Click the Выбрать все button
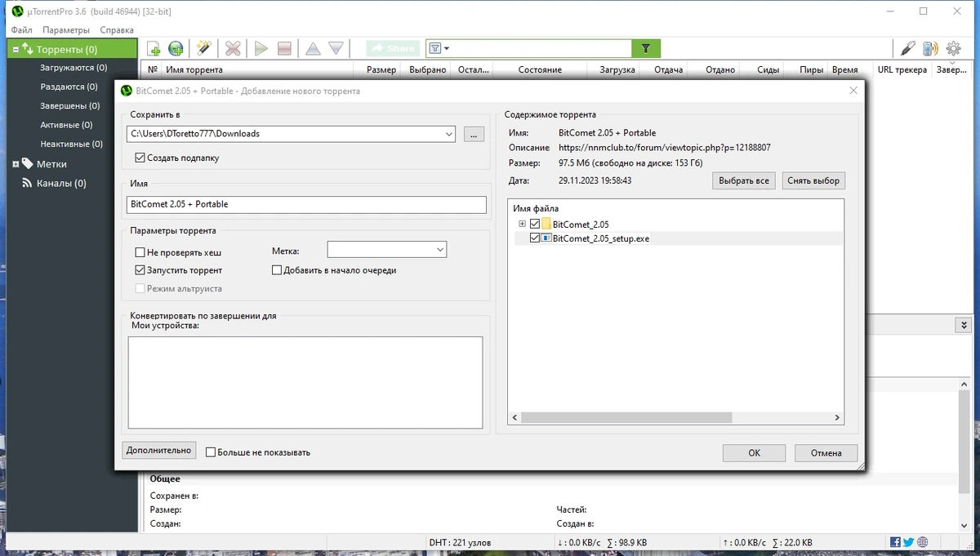This screenshot has width=980, height=556. click(744, 180)
